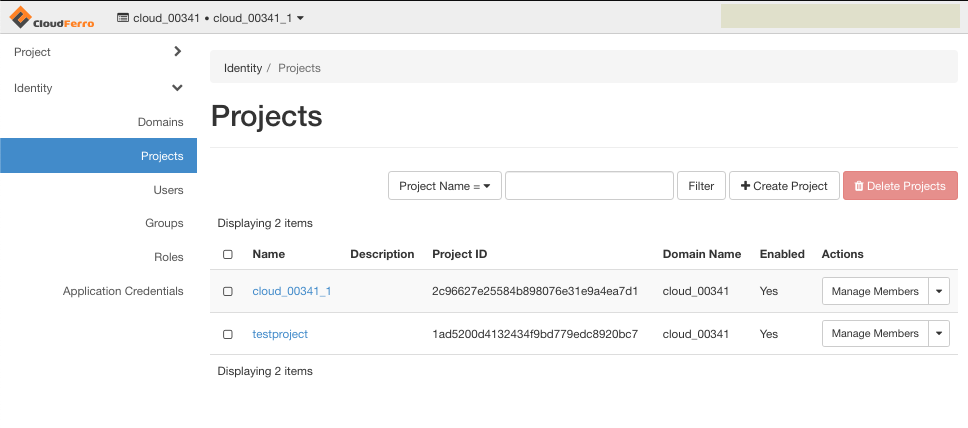This screenshot has height=428, width=968.
Task: Open Domains in the sidebar
Action: tap(160, 122)
